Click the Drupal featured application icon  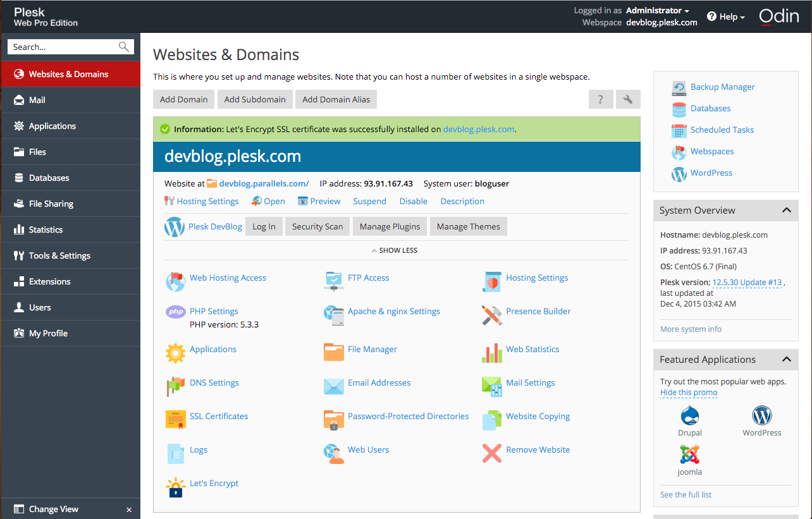tap(690, 416)
